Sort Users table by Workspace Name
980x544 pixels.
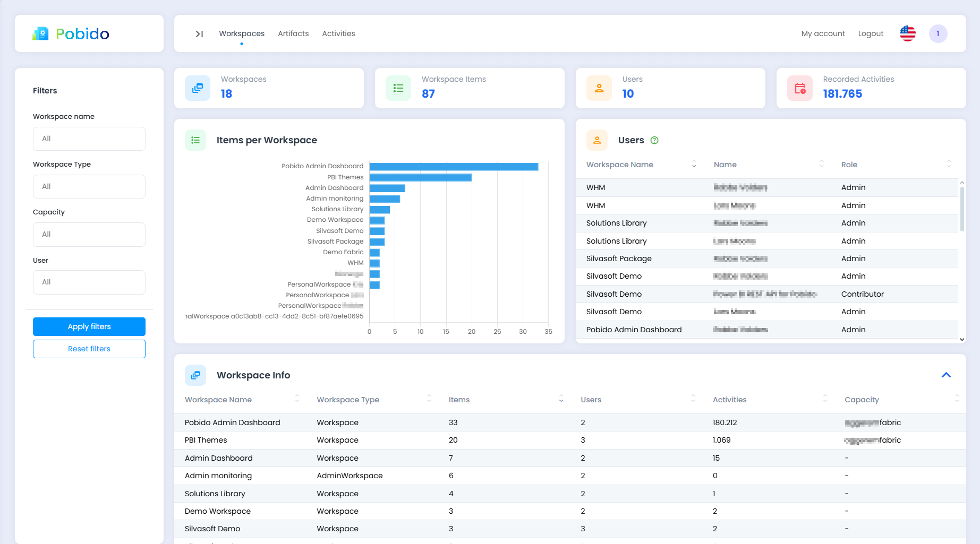click(694, 165)
